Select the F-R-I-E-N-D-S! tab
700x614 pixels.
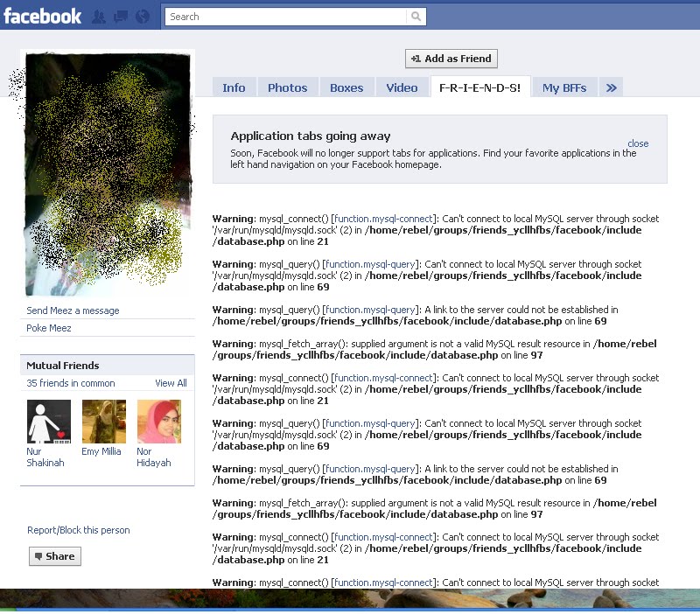pyautogui.click(x=479, y=87)
